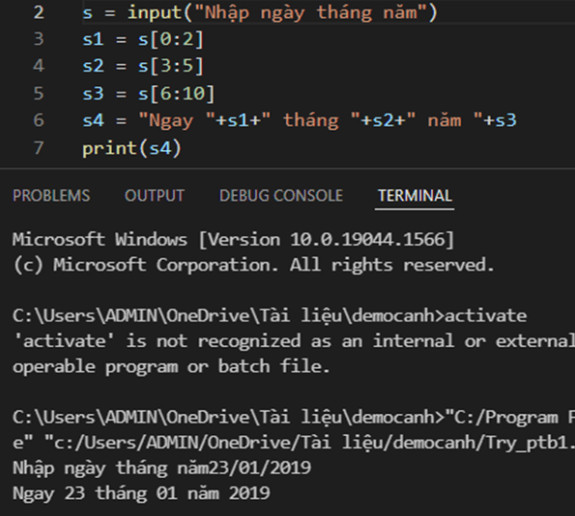The height and width of the screenshot is (516, 575).
Task: Place cursor in s3 = s[6:10] line
Action: click(149, 94)
